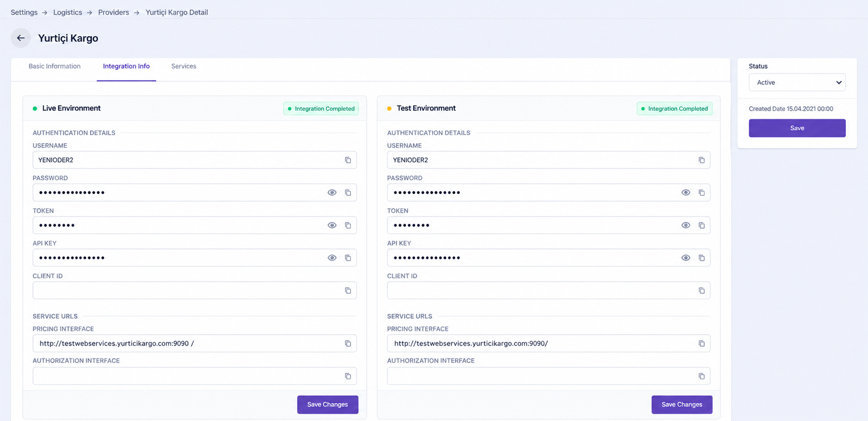Copy the Test Environment client ID

click(702, 291)
